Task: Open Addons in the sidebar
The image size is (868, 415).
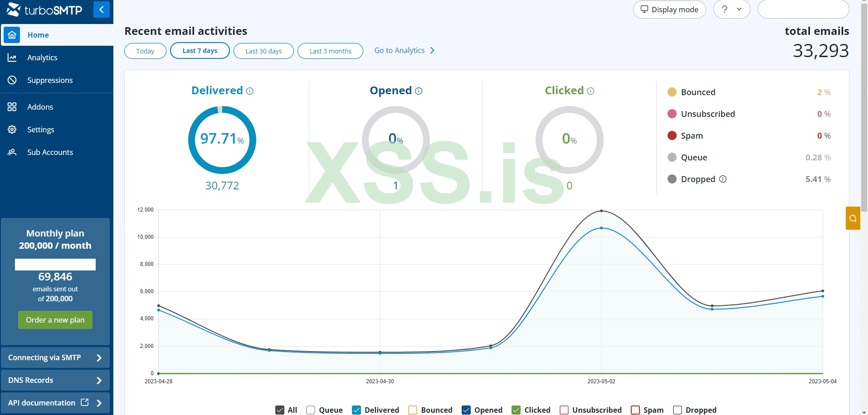Action: [57, 107]
